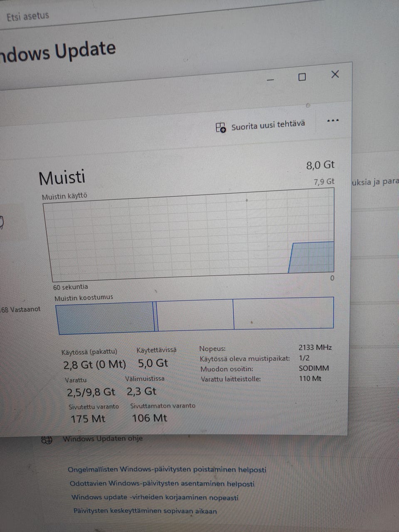Click the Varattu label
The image size is (399, 532).
76,380
